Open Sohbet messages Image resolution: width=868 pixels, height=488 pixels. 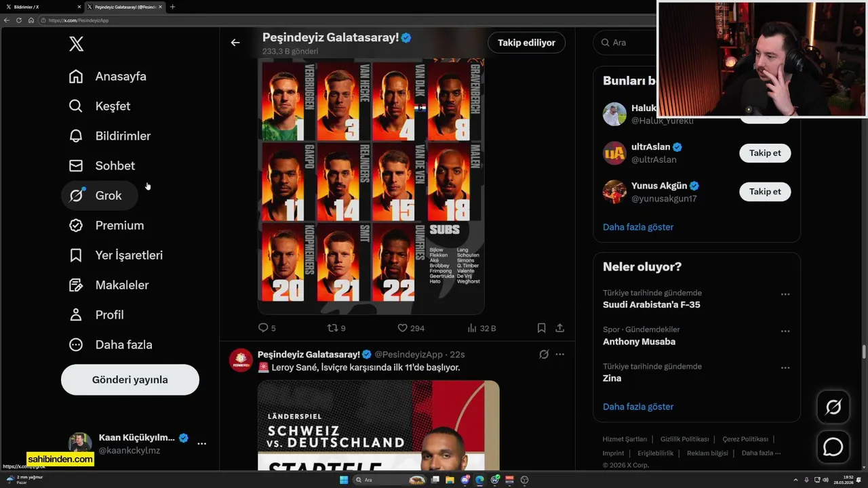(x=102, y=166)
